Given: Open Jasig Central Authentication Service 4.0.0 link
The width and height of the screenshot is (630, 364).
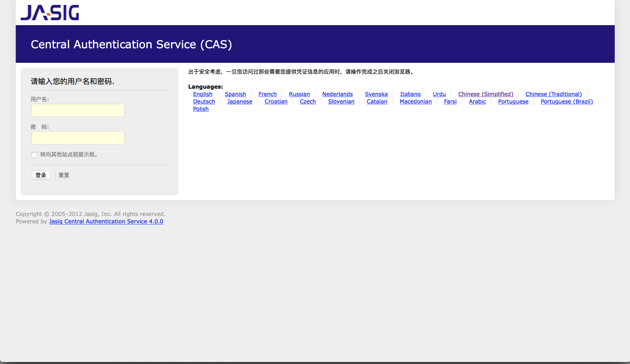Looking at the screenshot, I should 106,221.
